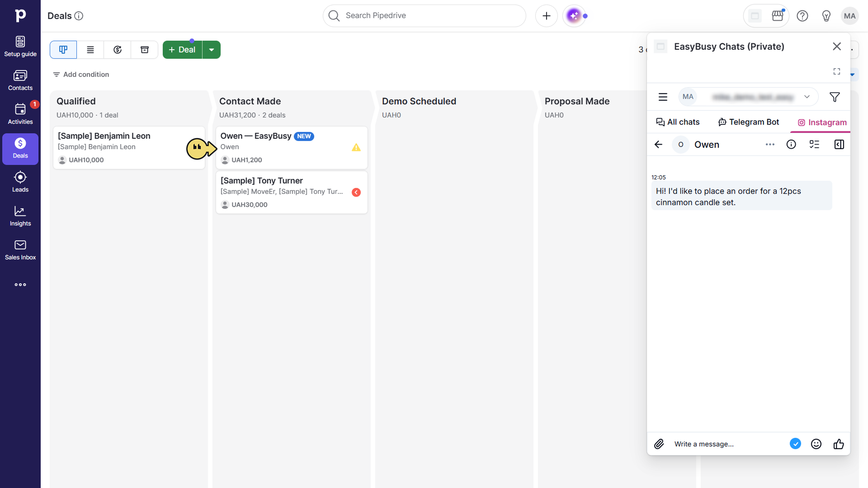Toggle the chat side panel icon
Screen dimensions: 868x488
(x=839, y=145)
